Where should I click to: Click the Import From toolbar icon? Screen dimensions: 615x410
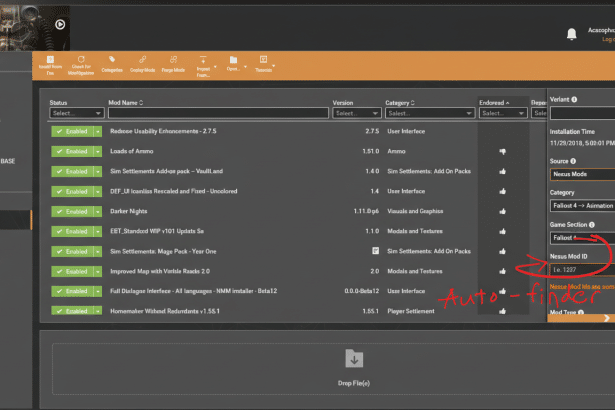203,60
